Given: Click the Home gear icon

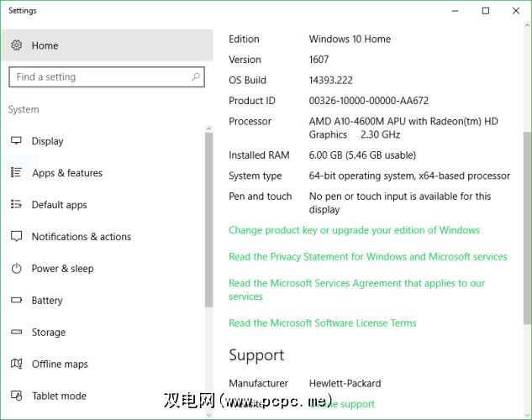Looking at the screenshot, I should coord(16,45).
